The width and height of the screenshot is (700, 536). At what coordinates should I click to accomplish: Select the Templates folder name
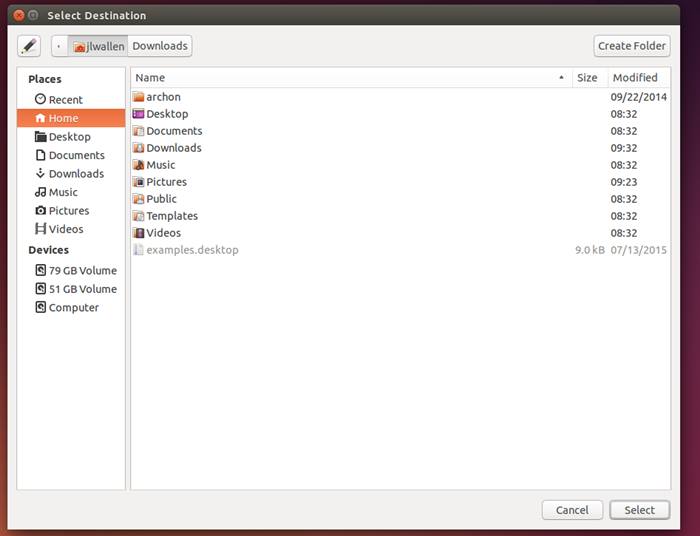coord(172,216)
